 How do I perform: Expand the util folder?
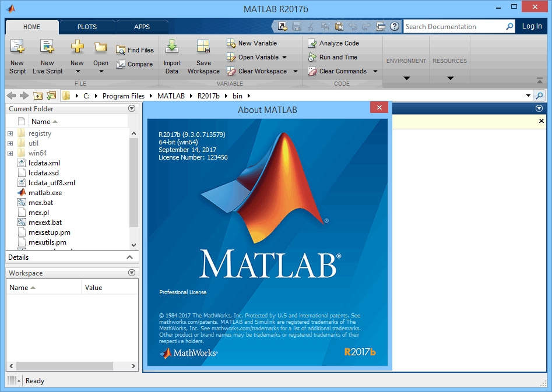coord(10,143)
